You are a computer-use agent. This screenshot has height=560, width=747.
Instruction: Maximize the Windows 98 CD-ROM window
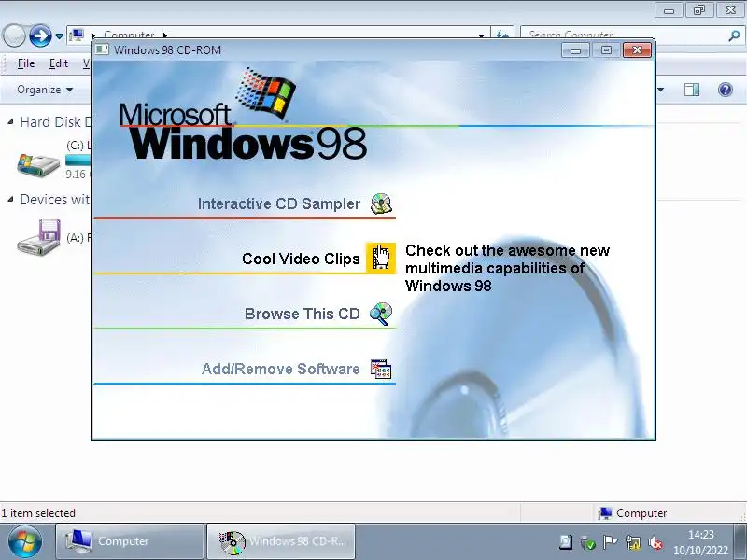click(606, 50)
